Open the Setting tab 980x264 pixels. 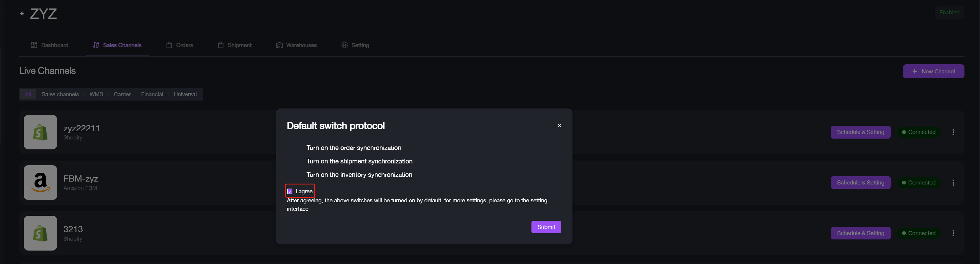click(355, 45)
